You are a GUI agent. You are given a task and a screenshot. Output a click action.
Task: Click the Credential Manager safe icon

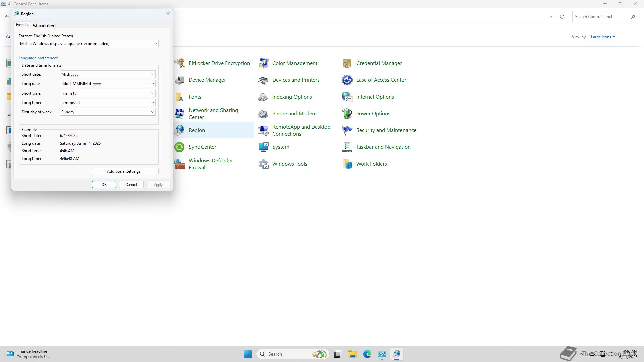(347, 63)
